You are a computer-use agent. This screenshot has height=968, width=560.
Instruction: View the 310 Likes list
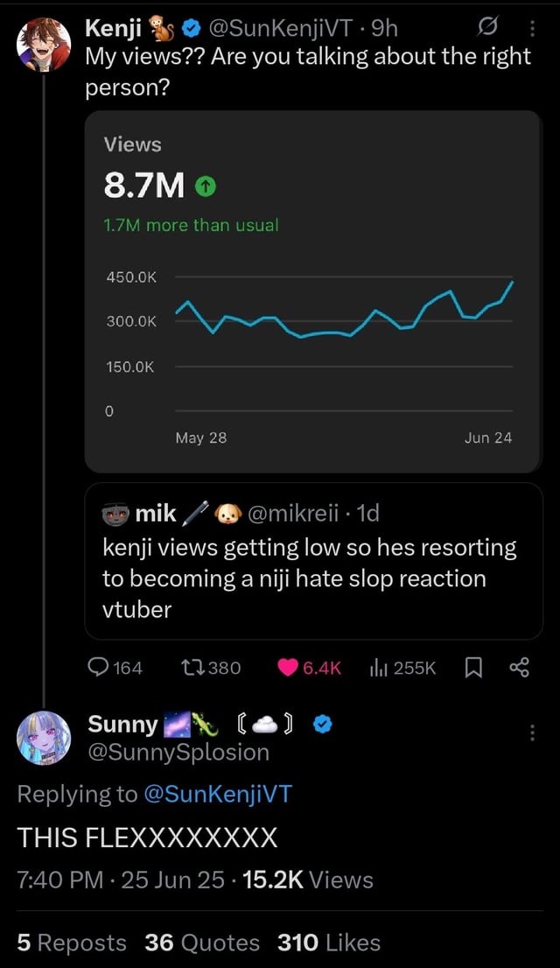pyautogui.click(x=329, y=942)
